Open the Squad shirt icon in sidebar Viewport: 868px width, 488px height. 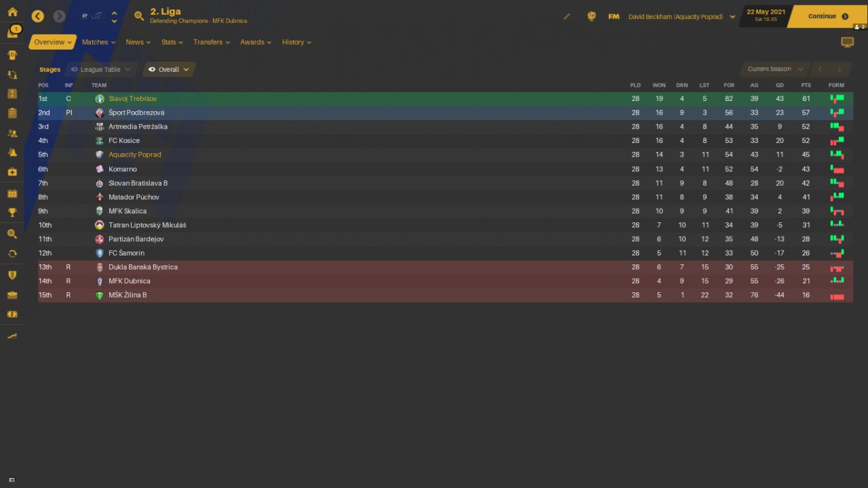point(12,54)
